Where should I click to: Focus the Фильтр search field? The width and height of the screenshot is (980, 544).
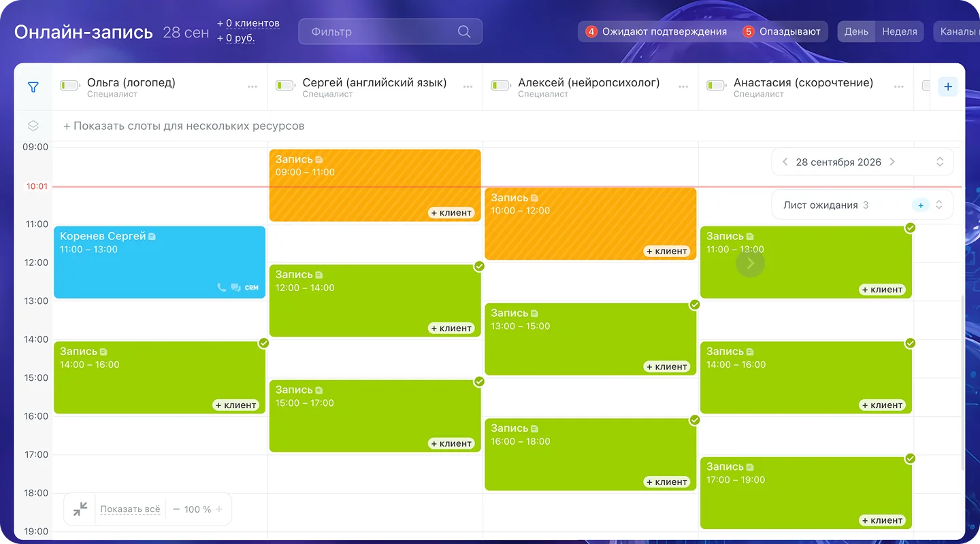390,31
